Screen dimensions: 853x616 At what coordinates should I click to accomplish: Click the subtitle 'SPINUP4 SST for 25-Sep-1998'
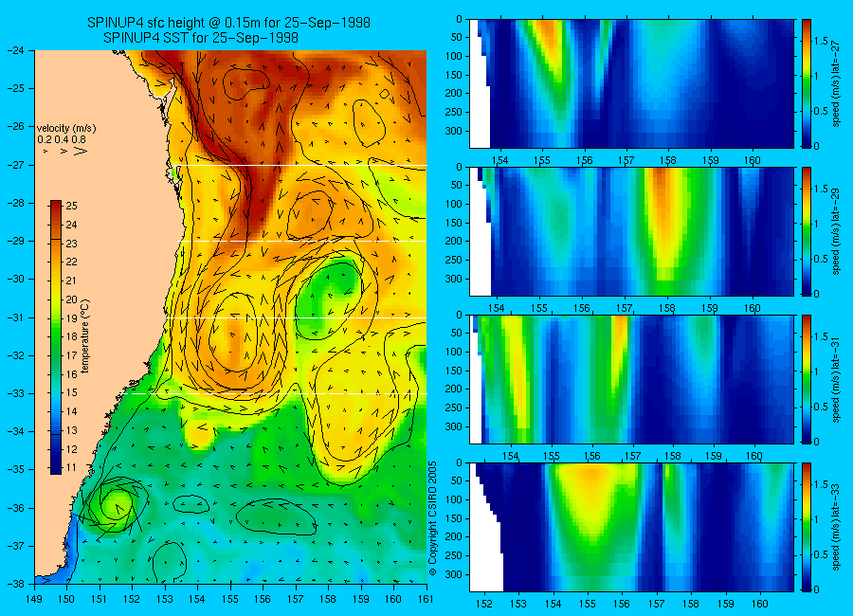pyautogui.click(x=201, y=38)
